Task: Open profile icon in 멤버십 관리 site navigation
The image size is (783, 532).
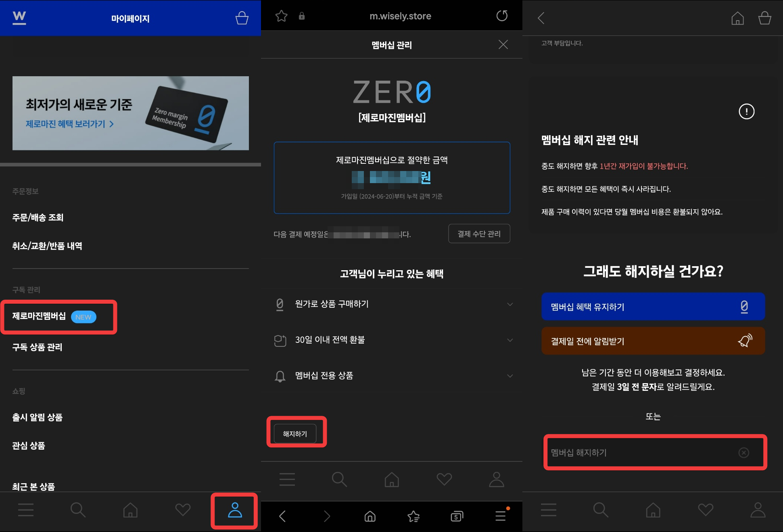Action: tap(497, 480)
